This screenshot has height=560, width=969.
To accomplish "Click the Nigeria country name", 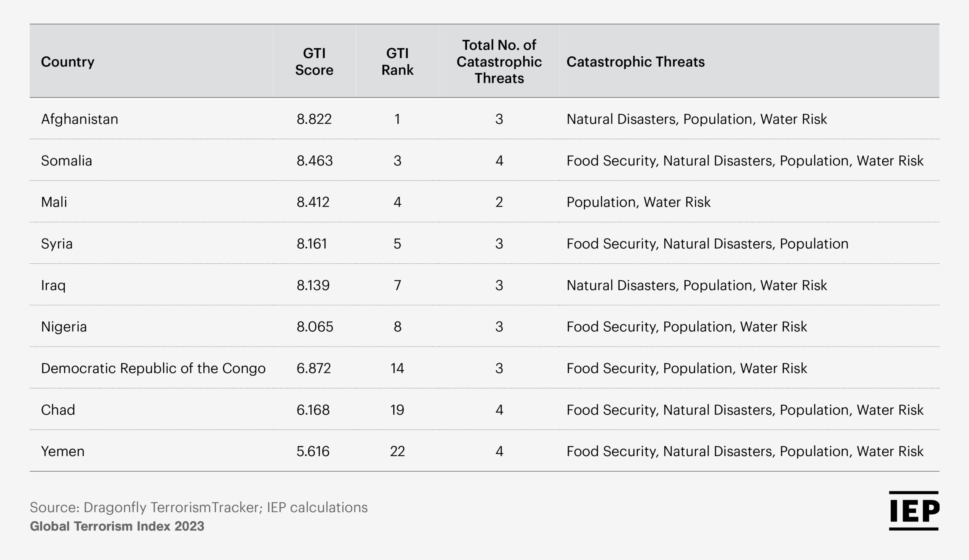I will click(64, 327).
